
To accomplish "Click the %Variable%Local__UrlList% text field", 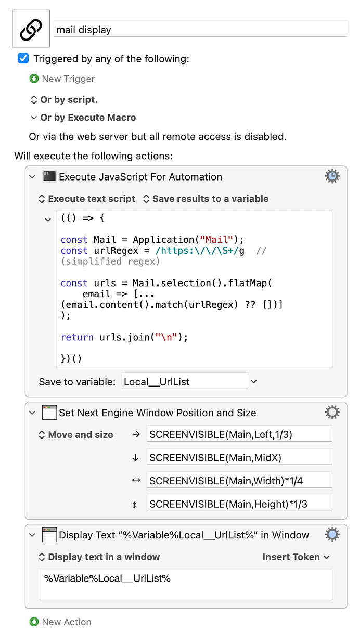I will coord(186,585).
